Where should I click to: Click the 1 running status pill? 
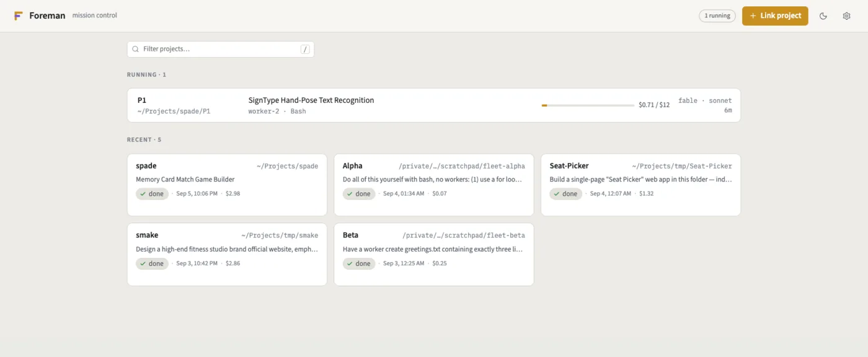point(717,16)
